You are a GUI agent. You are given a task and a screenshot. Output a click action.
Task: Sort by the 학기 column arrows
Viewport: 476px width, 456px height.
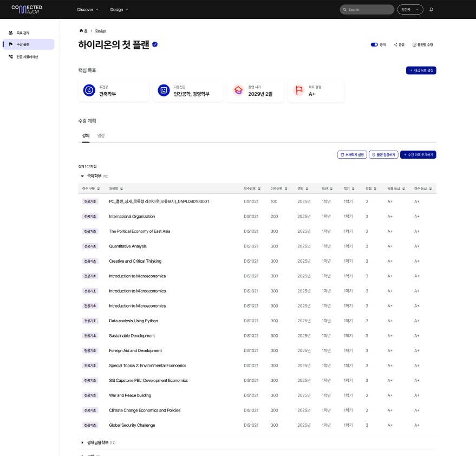[353, 188]
